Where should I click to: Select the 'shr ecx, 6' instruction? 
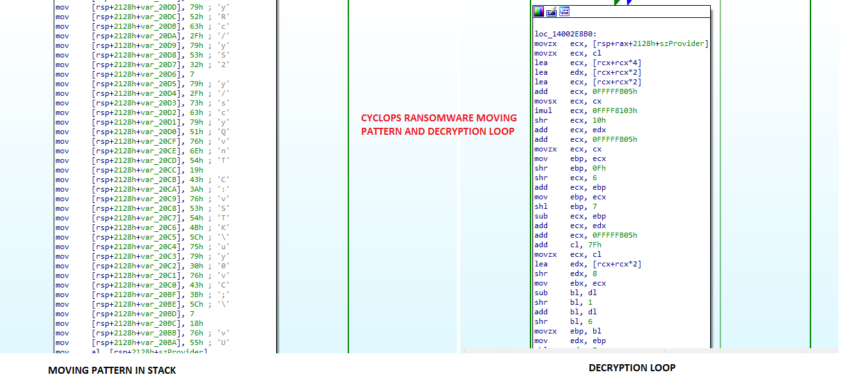tap(564, 178)
